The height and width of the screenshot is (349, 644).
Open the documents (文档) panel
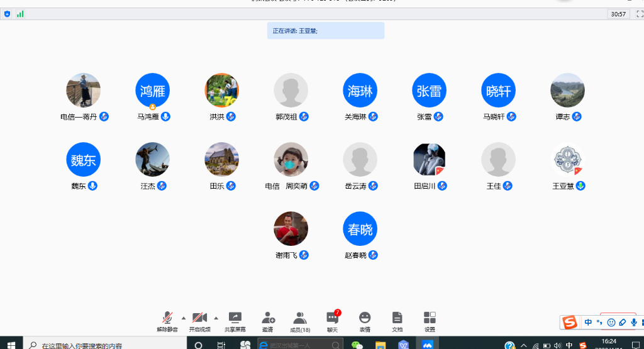click(397, 319)
